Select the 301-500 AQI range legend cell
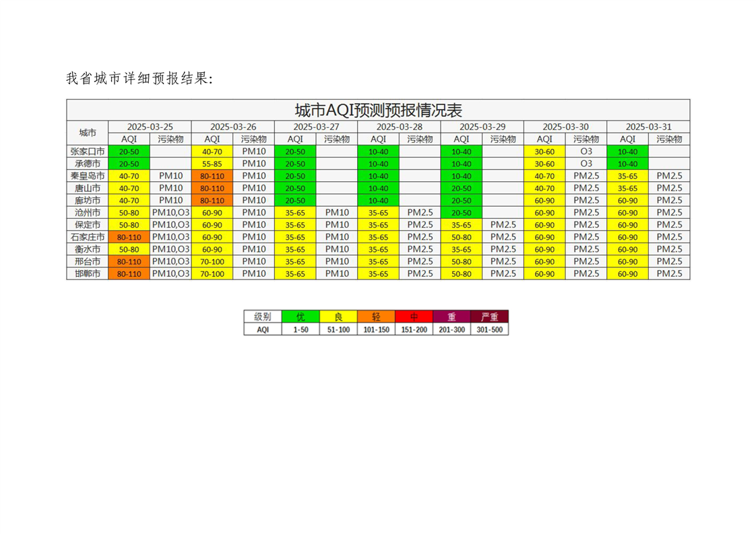756x534 pixels. pos(490,329)
